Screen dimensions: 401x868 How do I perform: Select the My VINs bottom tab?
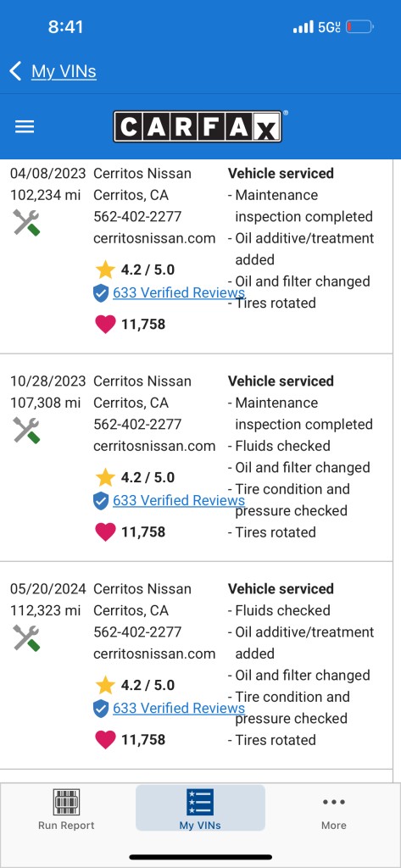pos(200,808)
